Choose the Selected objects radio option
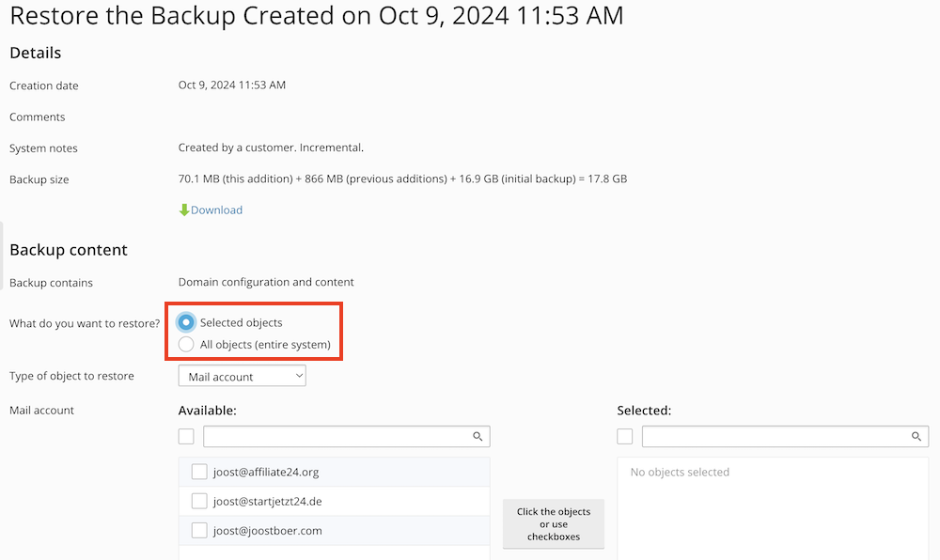This screenshot has width=940, height=560. point(186,322)
